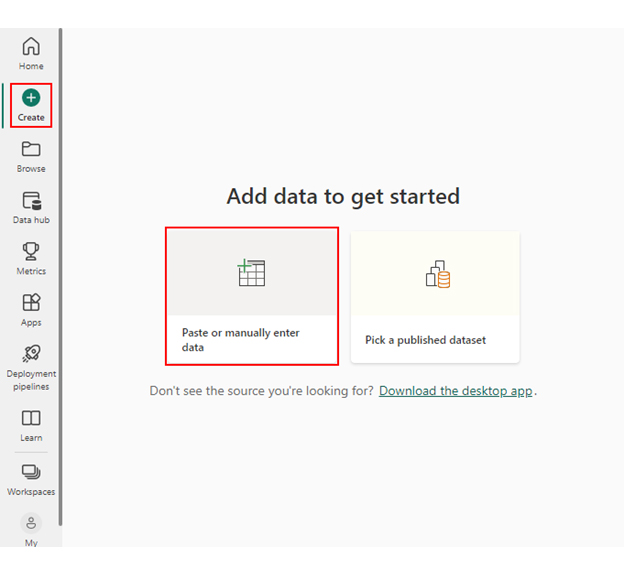
Task: Open the Learn center
Action: click(x=31, y=426)
